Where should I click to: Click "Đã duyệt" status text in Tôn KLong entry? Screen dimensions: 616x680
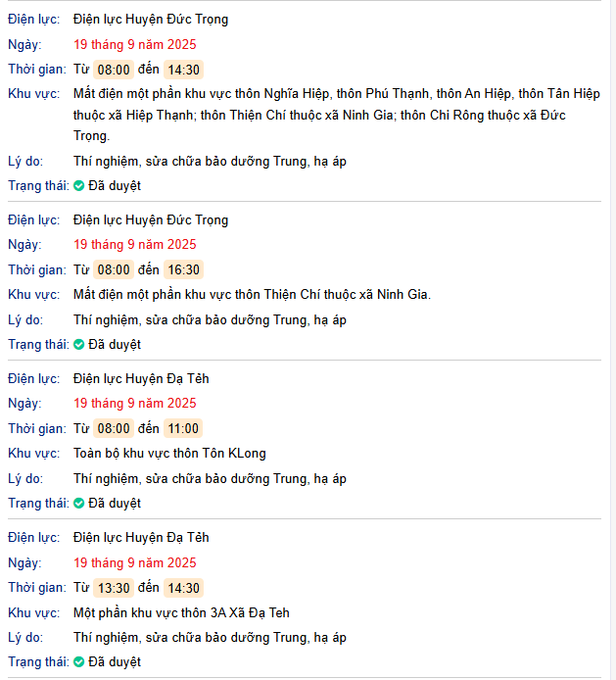(115, 503)
